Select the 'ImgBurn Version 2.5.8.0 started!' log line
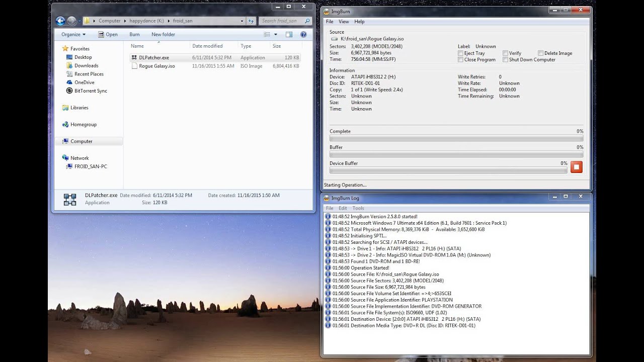The image size is (644, 362). [375, 217]
